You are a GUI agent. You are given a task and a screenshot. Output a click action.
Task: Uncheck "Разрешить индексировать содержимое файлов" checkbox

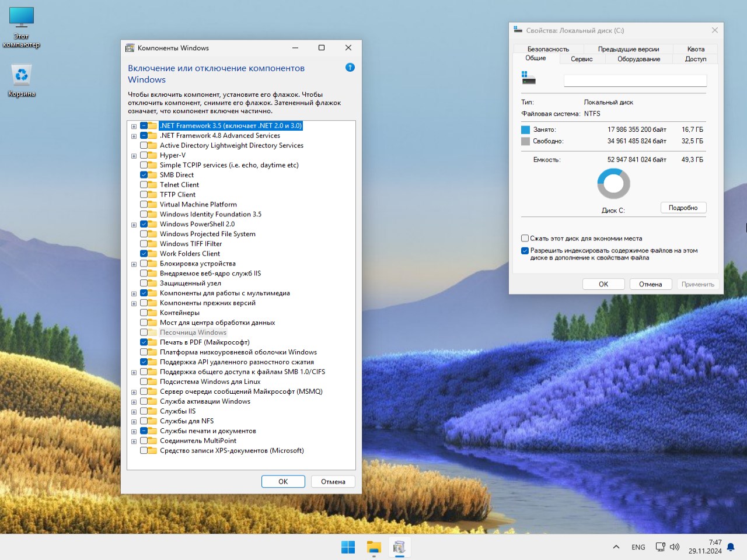525,251
